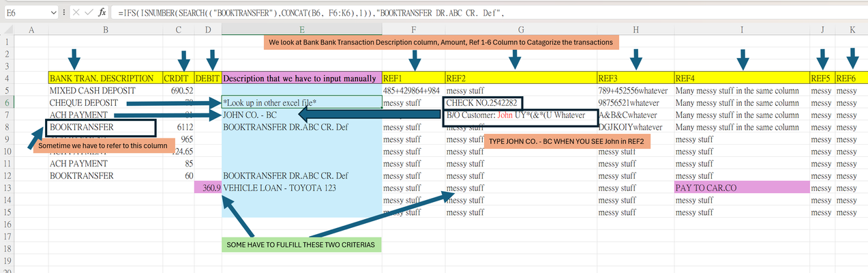
Task: Click inside the formula bar text
Action: pos(488,12)
